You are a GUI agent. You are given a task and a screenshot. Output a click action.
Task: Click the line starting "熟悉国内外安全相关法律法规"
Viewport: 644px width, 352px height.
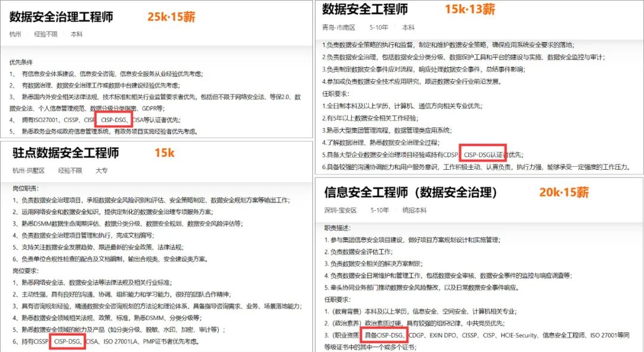click(155, 102)
